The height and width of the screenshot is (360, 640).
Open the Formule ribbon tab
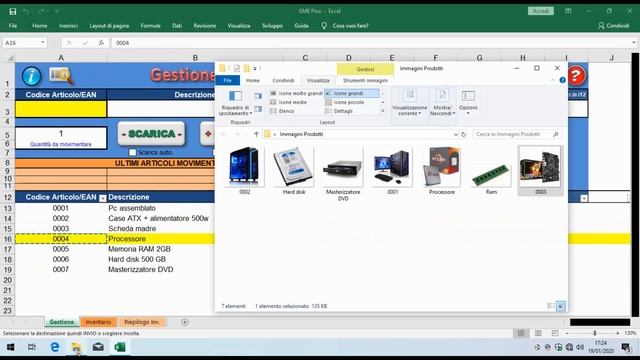point(151,26)
